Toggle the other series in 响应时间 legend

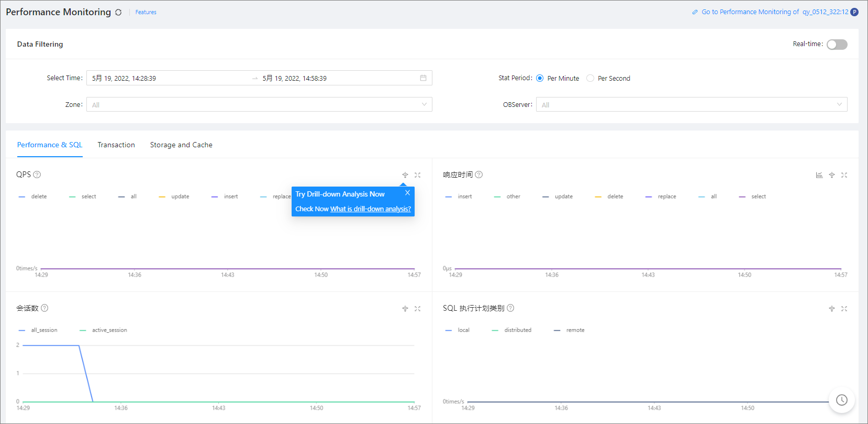pyautogui.click(x=507, y=197)
